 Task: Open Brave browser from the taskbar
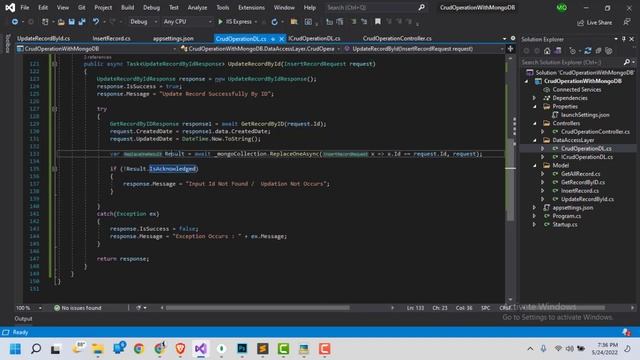(x=180, y=349)
